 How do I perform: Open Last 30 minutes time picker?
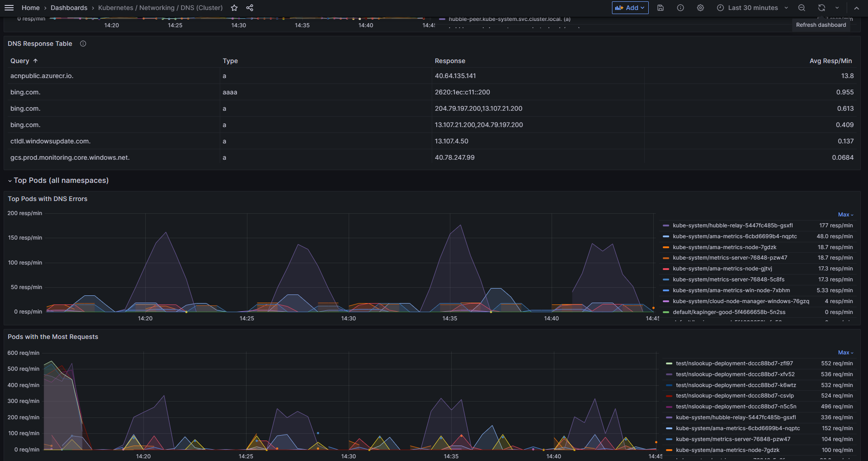(x=753, y=8)
